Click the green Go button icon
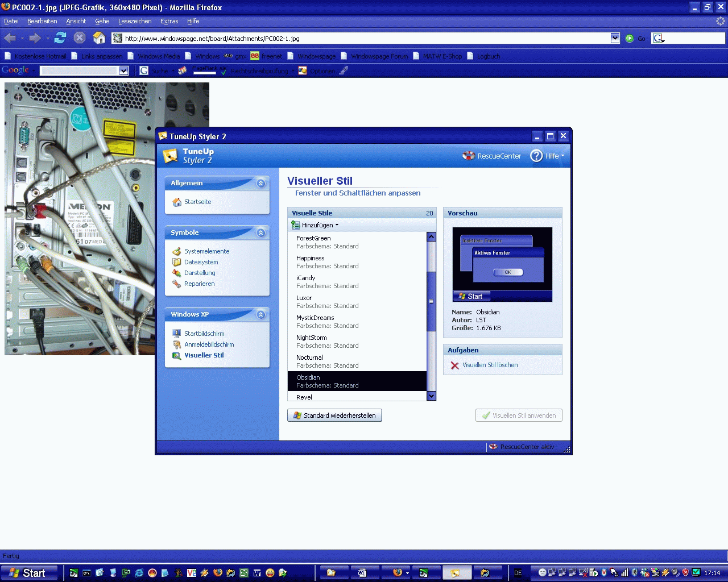Image resolution: width=728 pixels, height=582 pixels. 630,39
